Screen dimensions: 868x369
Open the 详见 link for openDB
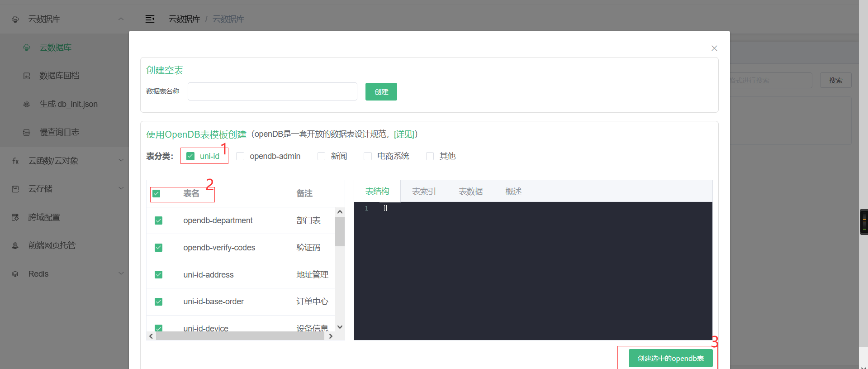click(404, 134)
